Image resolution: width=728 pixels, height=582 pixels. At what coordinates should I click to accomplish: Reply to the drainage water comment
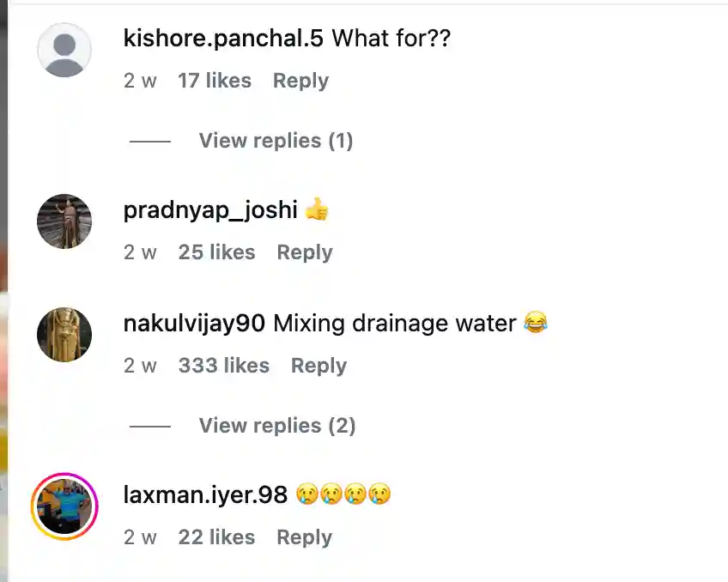[x=318, y=366]
